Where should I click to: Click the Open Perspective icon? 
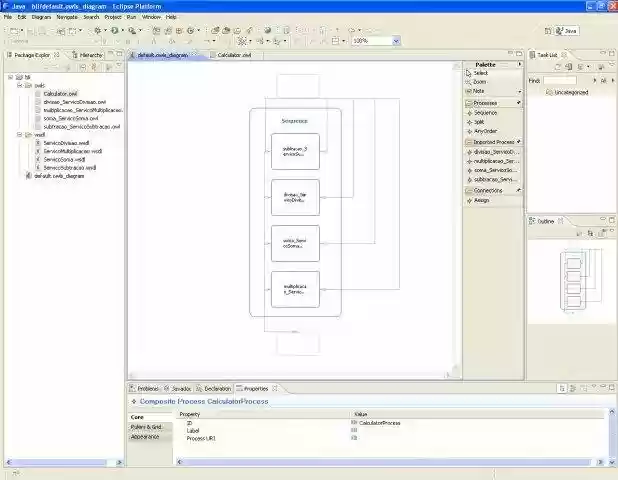pyautogui.click(x=548, y=31)
